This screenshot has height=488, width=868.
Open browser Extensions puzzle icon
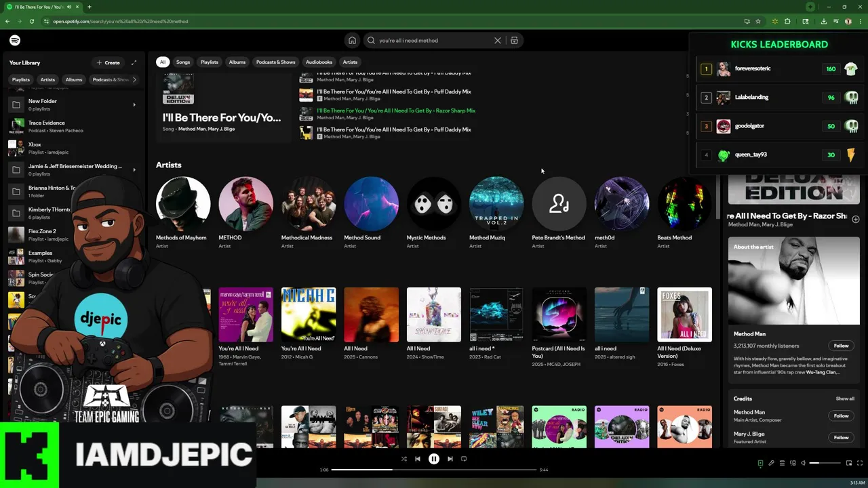787,21
